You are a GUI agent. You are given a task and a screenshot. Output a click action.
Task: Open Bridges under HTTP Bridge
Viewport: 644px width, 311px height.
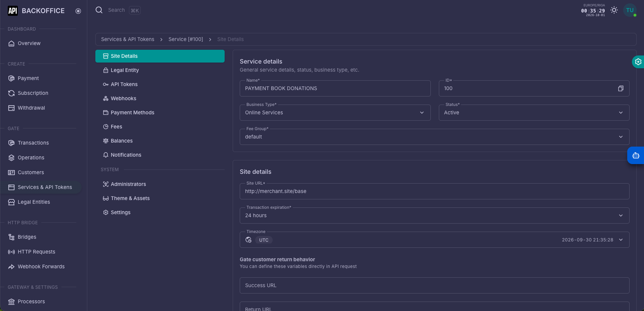click(40, 237)
